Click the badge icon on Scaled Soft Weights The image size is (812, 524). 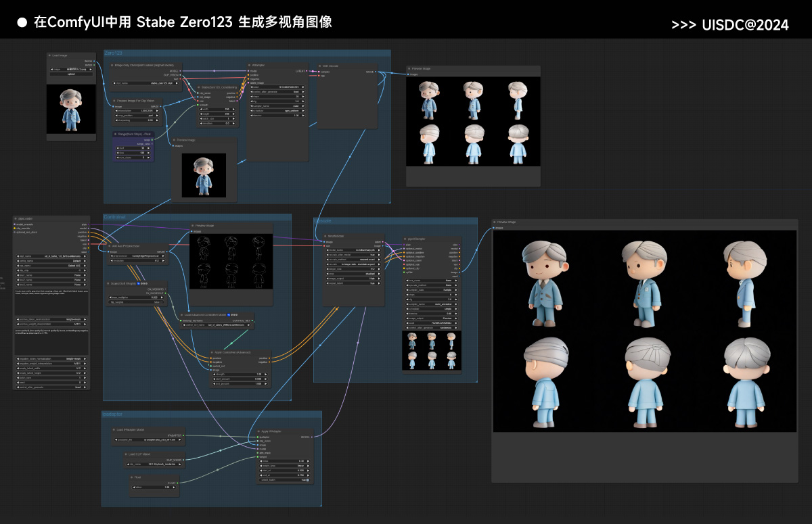point(137,283)
